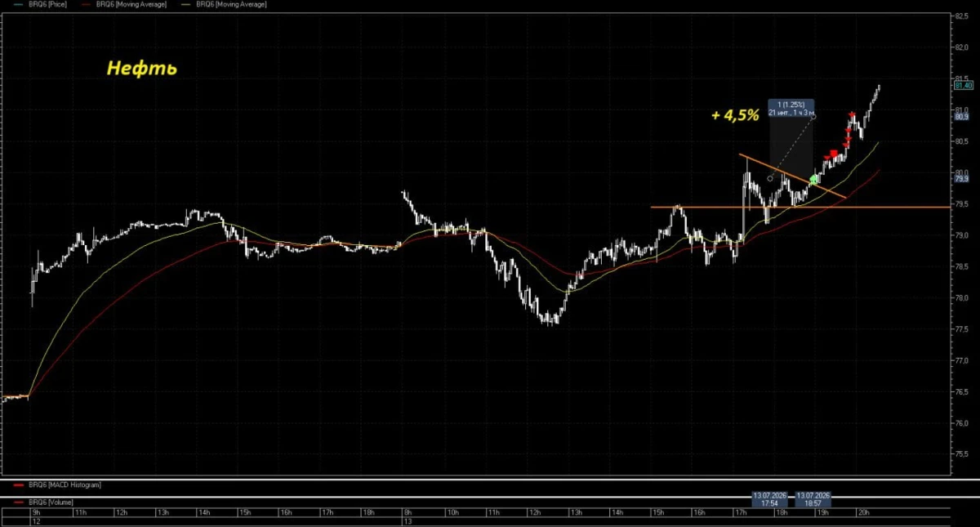
Task: Click the large red sell marker near 80.2
Action: [833, 154]
